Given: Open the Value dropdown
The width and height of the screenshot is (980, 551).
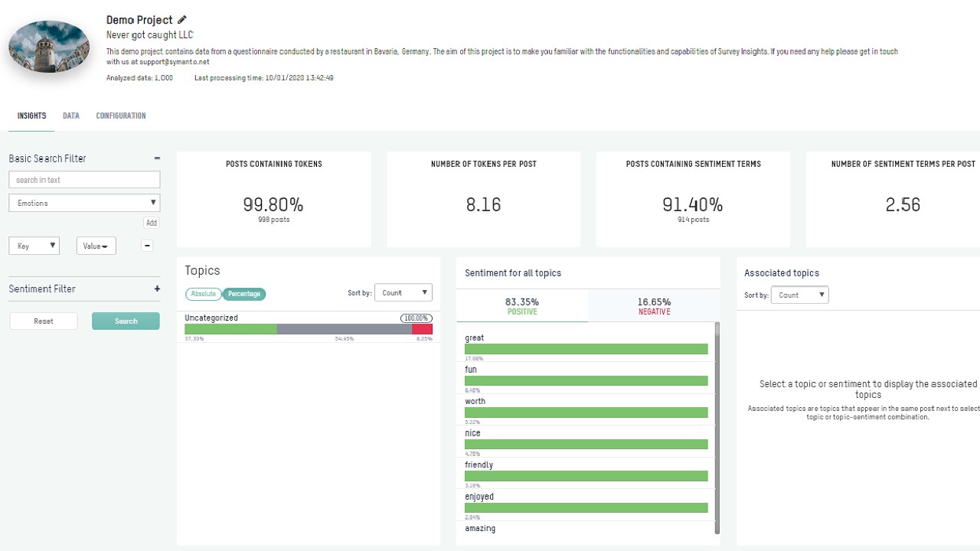Looking at the screenshot, I should coord(96,246).
